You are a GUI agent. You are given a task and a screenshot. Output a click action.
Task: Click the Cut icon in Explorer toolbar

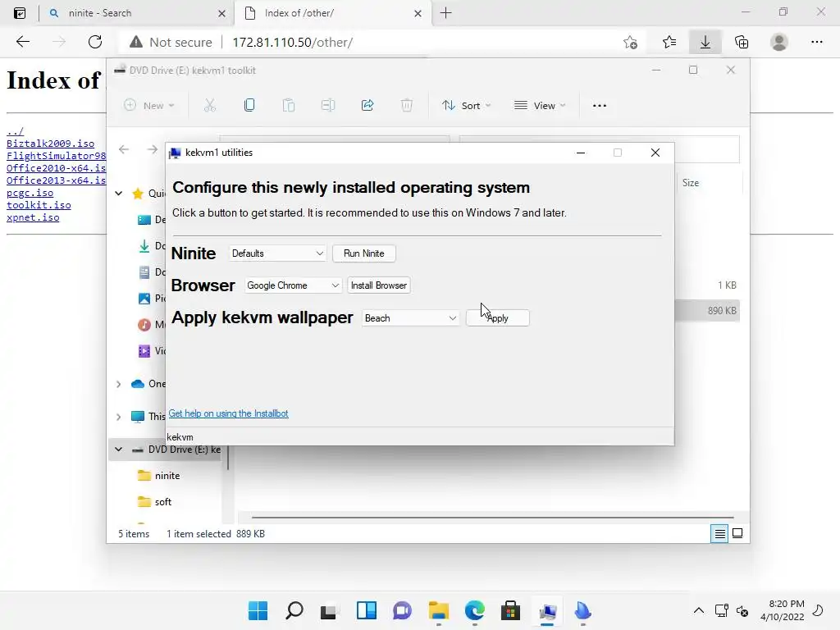[x=210, y=106]
